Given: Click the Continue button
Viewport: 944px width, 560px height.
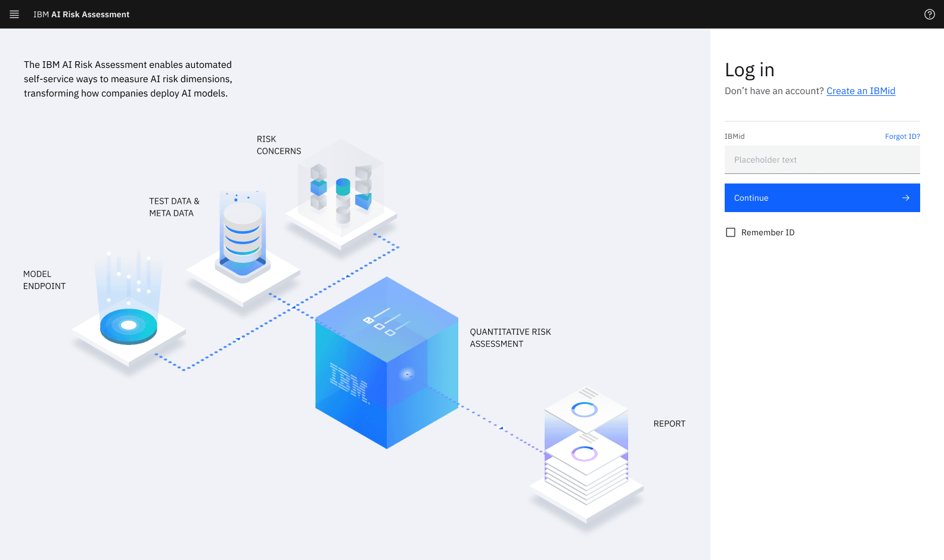Looking at the screenshot, I should 822,198.
